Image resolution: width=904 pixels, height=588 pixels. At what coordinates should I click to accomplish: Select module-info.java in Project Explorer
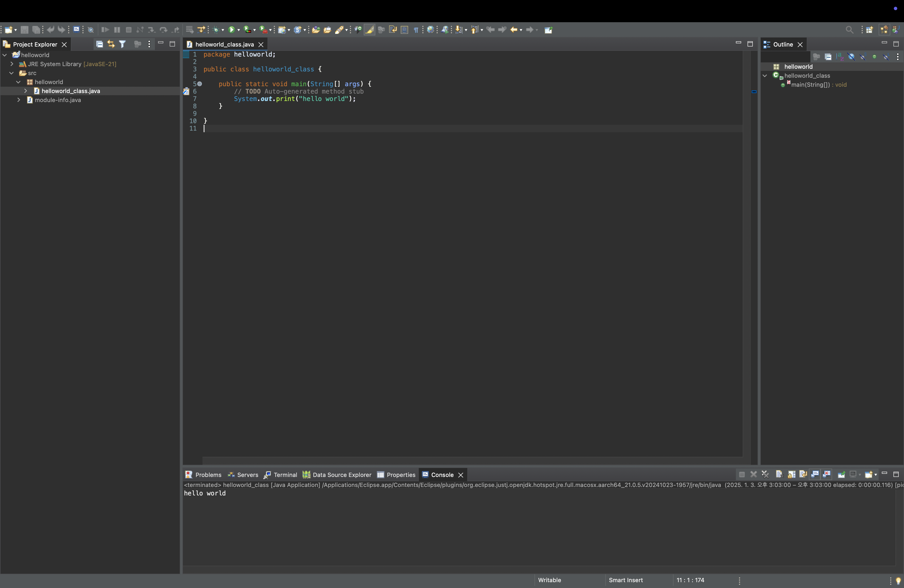(x=58, y=100)
